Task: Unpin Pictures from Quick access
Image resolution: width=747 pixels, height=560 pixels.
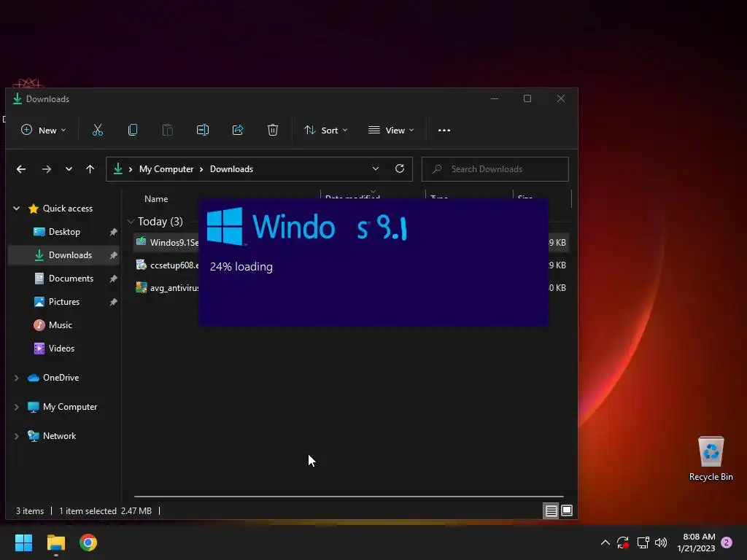Action: click(x=113, y=302)
